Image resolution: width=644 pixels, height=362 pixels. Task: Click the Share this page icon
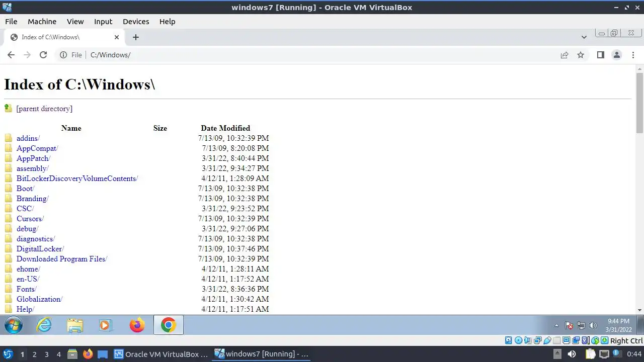click(565, 55)
